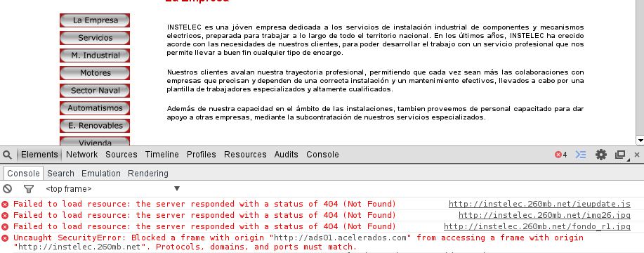644x253 pixels.
Task: Click the Servicios menu button
Action: coord(95,38)
